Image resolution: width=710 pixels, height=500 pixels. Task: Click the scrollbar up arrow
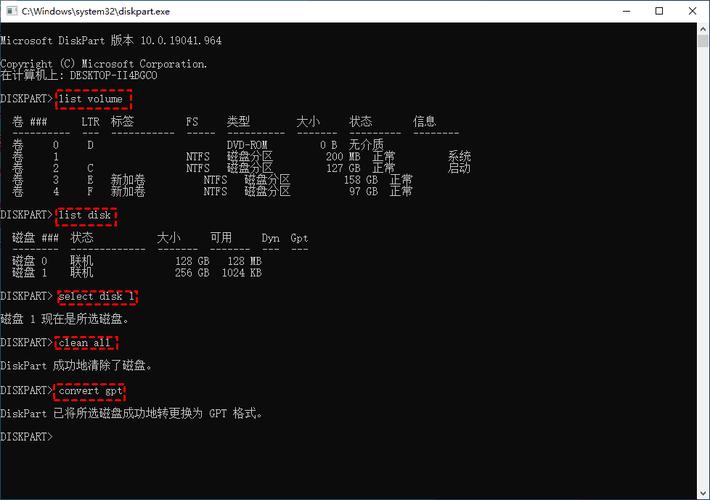click(x=703, y=29)
